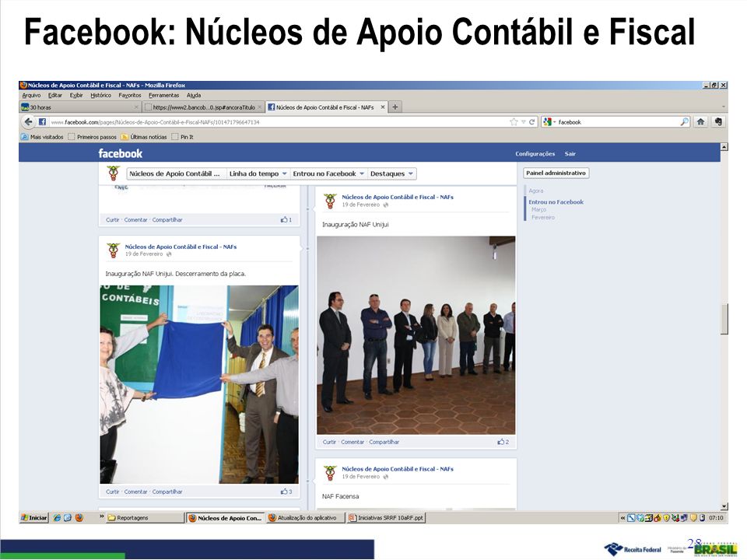Jump to Agora in timeline navigator

536,191
